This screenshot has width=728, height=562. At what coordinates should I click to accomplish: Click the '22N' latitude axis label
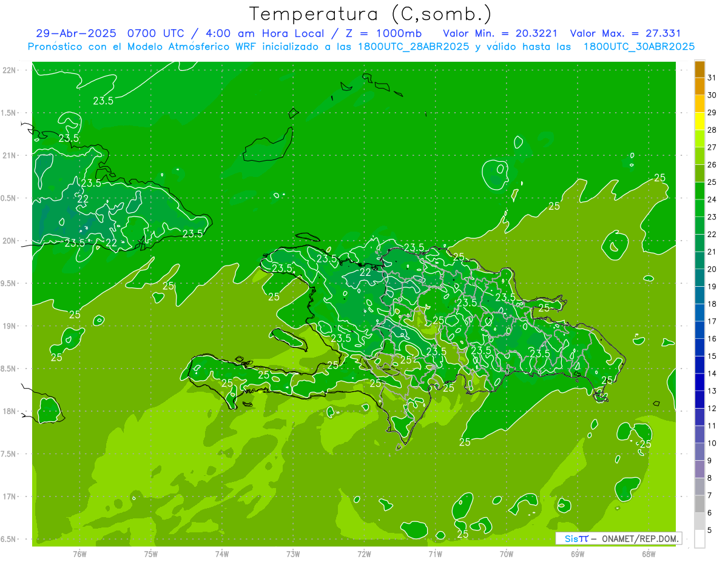[10, 70]
